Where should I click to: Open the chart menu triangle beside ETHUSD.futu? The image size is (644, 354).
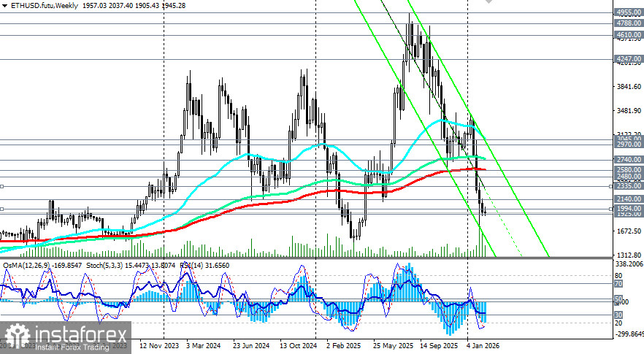[x=5, y=6]
